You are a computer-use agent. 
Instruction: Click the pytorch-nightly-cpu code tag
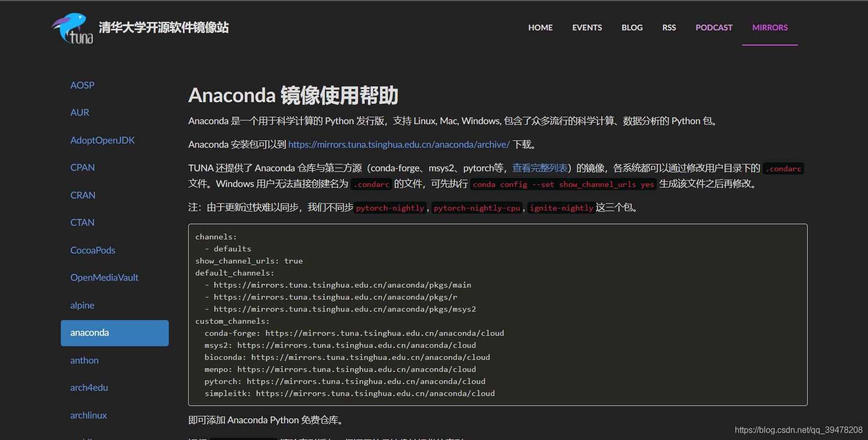477,208
